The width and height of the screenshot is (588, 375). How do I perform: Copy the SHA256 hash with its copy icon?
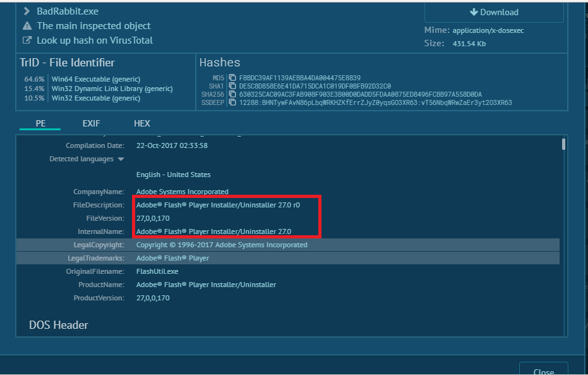point(232,94)
